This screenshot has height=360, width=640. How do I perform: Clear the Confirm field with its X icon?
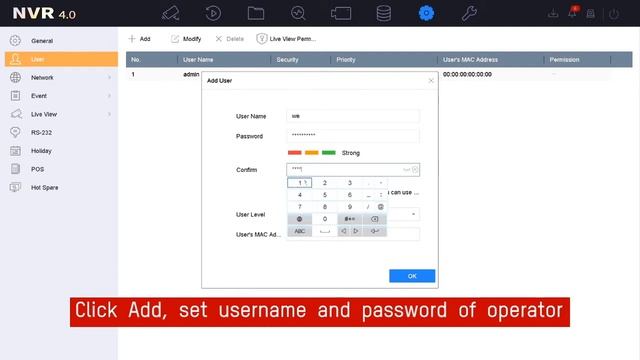click(415, 169)
